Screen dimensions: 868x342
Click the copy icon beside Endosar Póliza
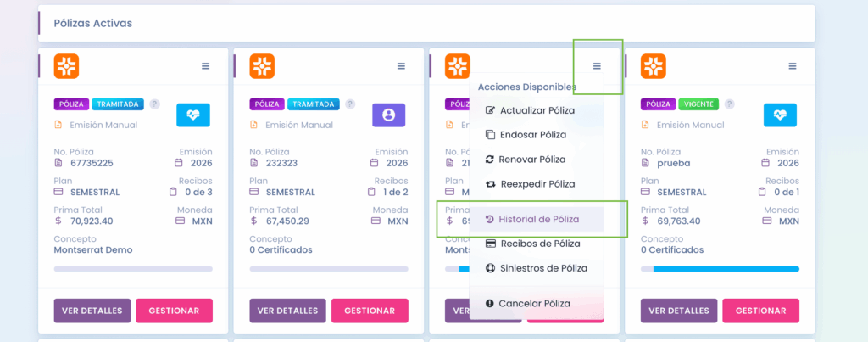490,135
